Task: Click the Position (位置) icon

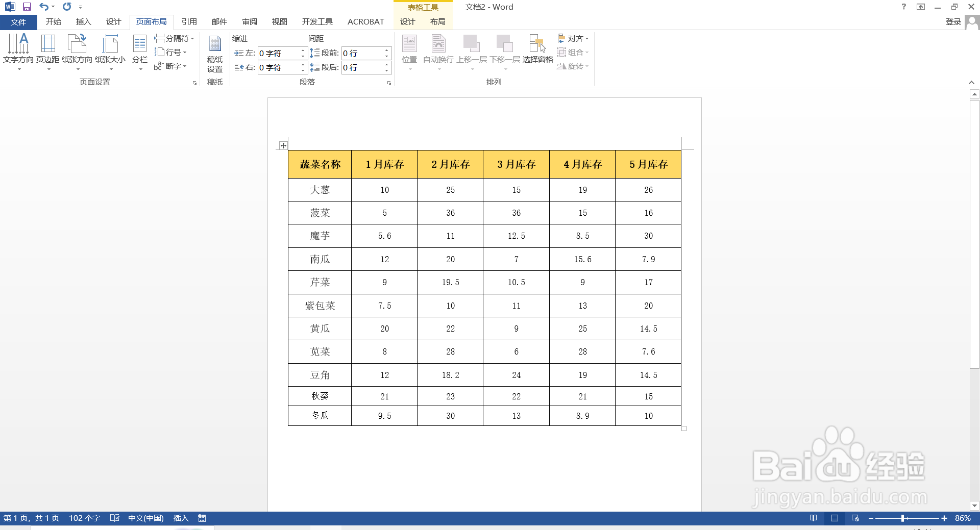Action: click(409, 44)
